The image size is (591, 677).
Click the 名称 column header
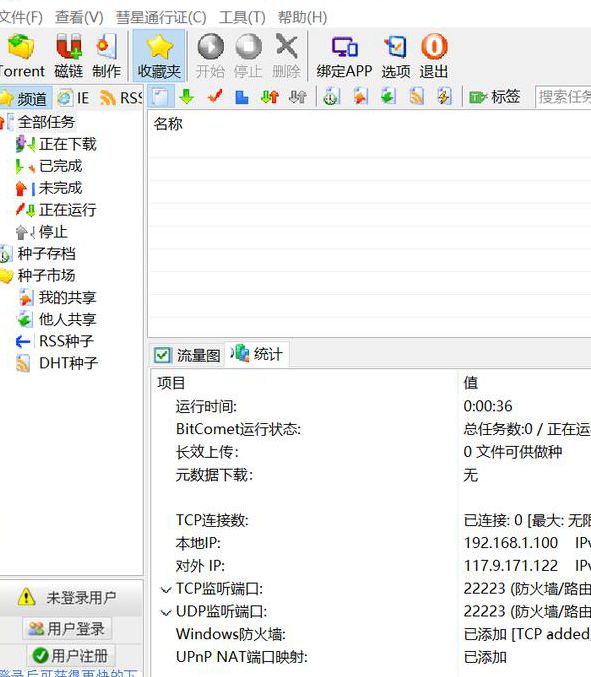(168, 124)
